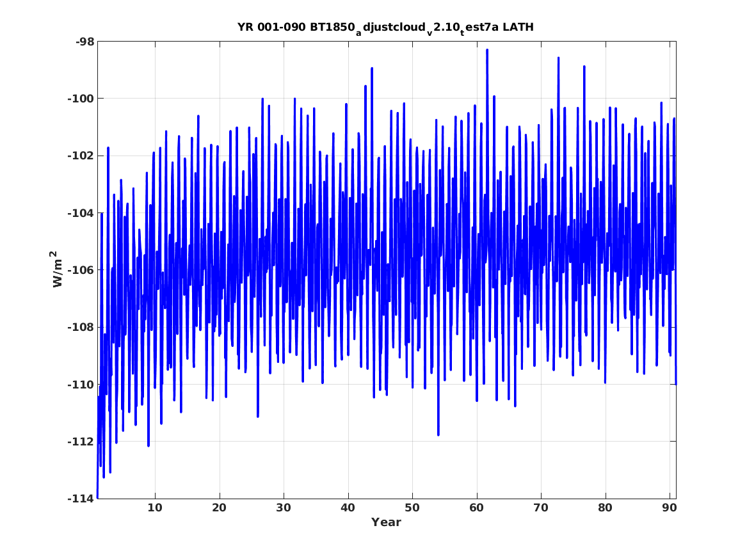Click the '-100' y-axis tick label

point(81,99)
